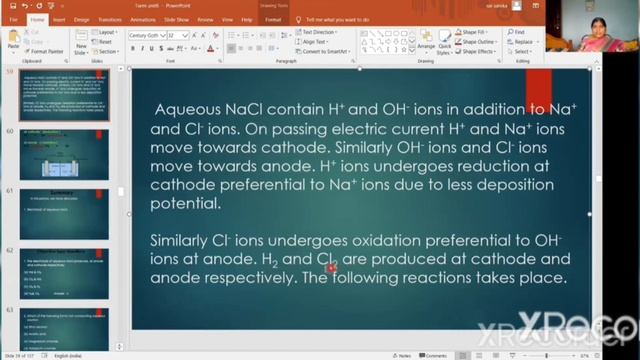Click the red Font Color button
Image resolution: width=640 pixels, height=360 pixels.
pyautogui.click(x=210, y=49)
